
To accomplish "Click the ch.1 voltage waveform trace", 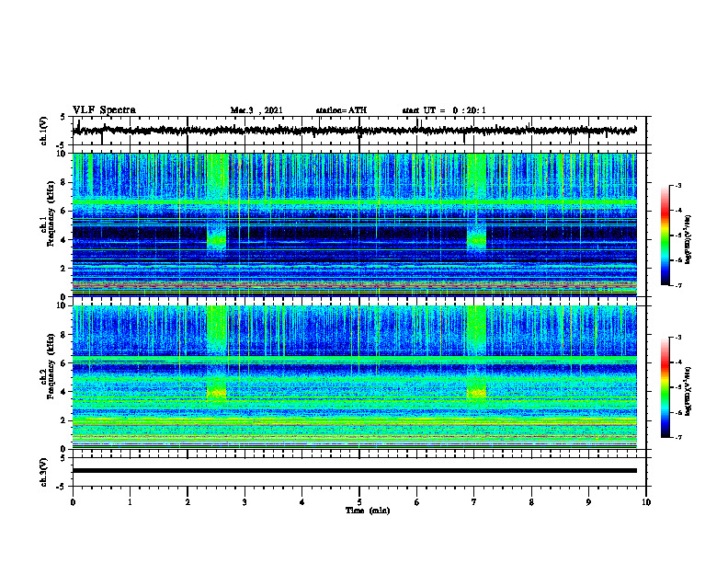I will (x=354, y=131).
